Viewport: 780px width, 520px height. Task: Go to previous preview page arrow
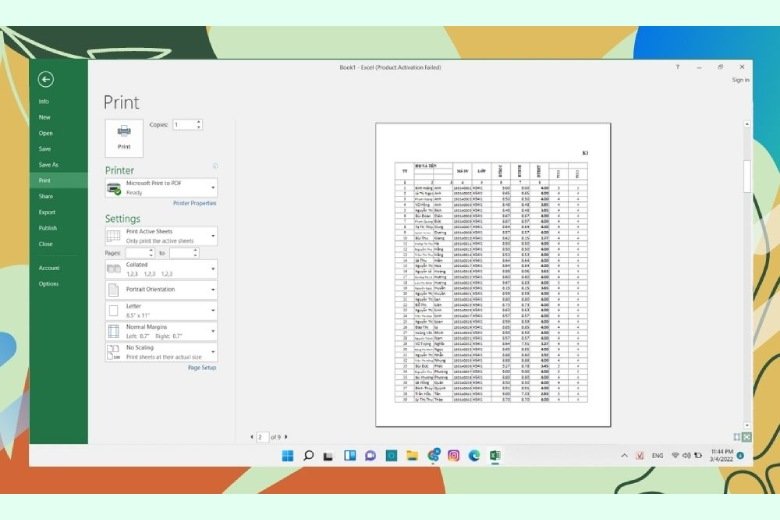(252, 437)
